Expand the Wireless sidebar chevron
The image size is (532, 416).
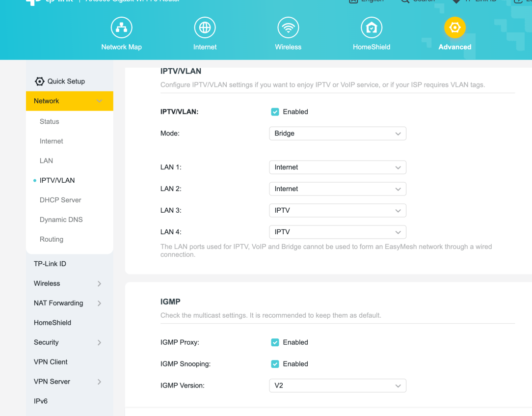tap(99, 283)
